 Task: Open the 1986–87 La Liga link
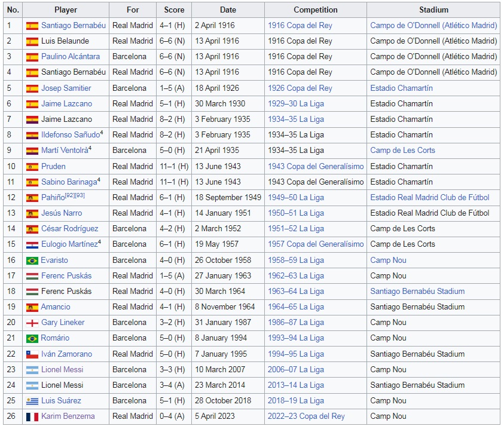[x=296, y=322]
